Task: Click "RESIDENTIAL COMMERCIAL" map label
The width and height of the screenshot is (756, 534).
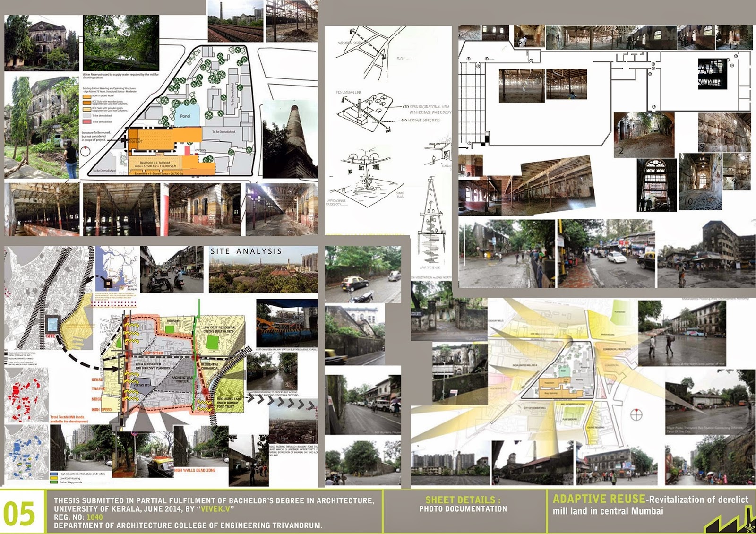Action: click(x=210, y=366)
